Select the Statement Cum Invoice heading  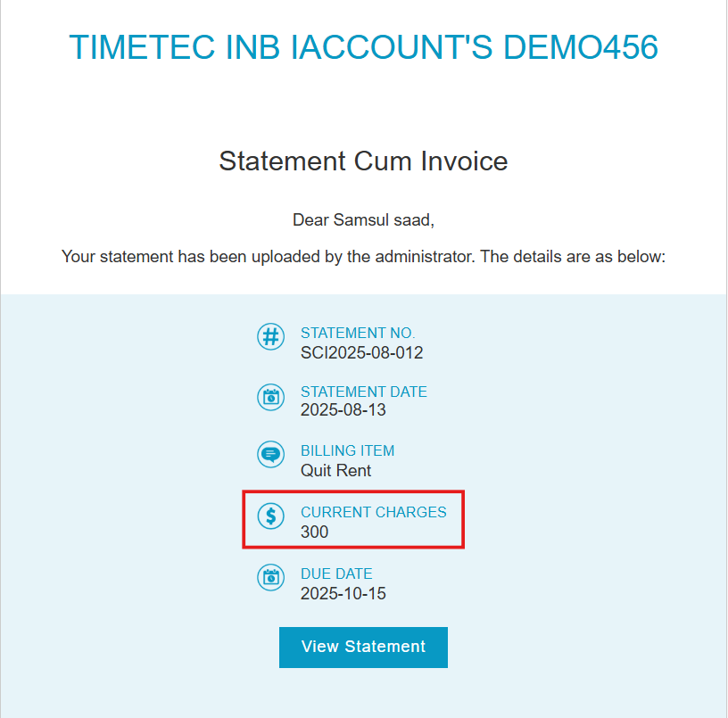(x=363, y=161)
